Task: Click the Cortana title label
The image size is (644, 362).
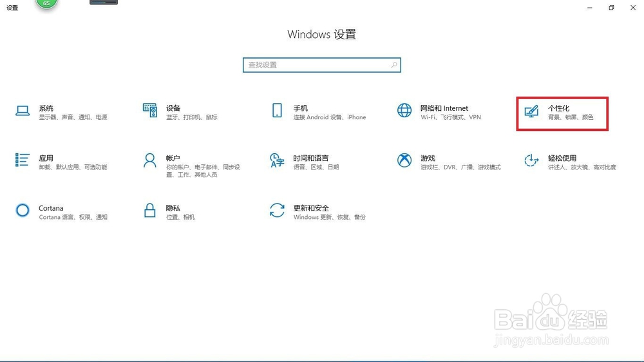Action: point(51,208)
